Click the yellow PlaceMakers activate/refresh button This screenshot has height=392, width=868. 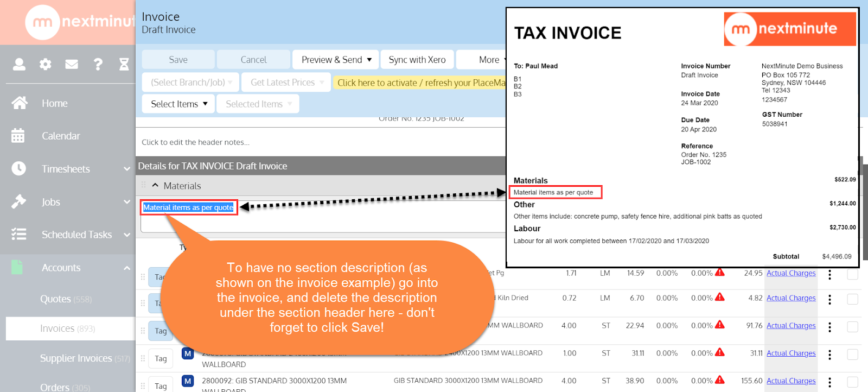pos(420,83)
